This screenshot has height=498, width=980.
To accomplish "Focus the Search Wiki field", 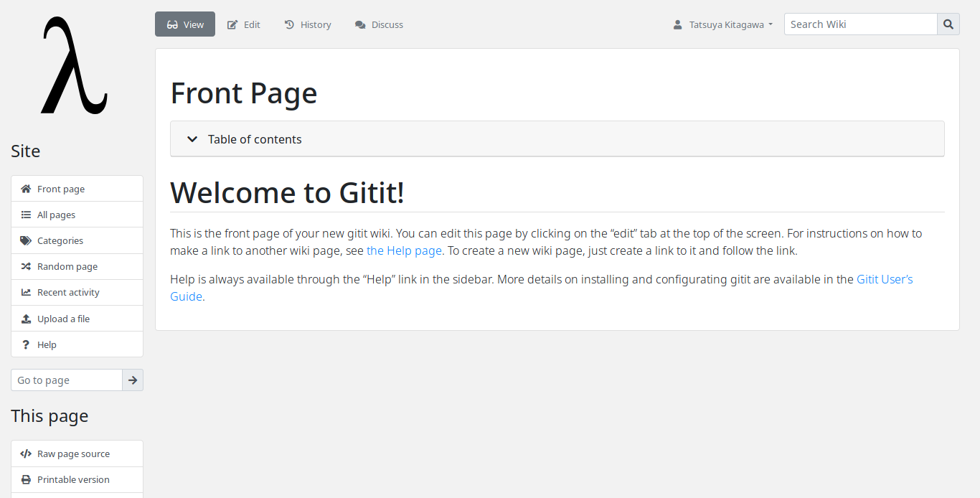I will pos(860,24).
